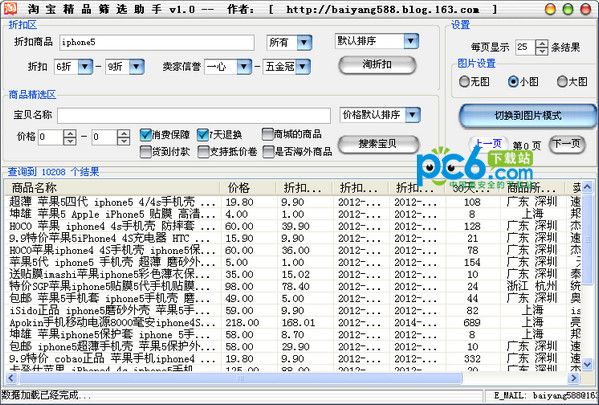Click sales count cell 689
The image size is (599, 405).
tap(472, 323)
